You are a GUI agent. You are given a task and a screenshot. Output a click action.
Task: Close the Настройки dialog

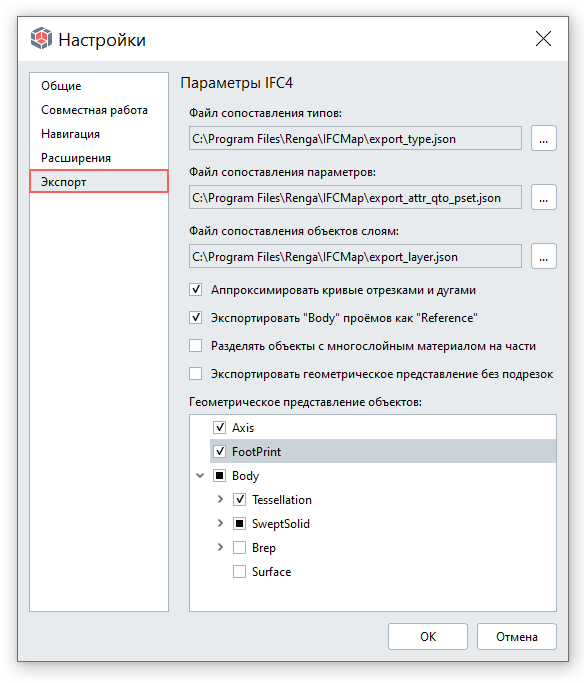[543, 39]
